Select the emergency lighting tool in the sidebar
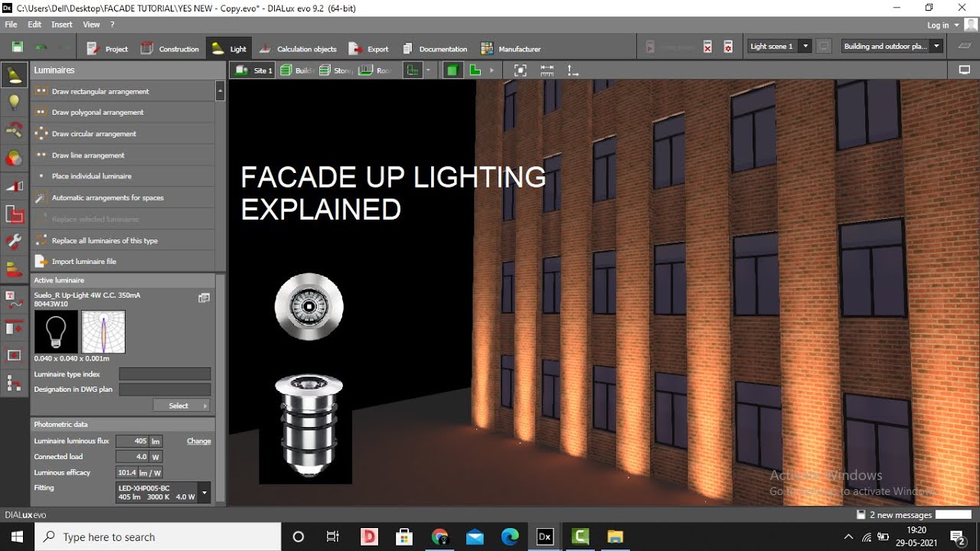Image resolution: width=980 pixels, height=551 pixels. pos(14,186)
